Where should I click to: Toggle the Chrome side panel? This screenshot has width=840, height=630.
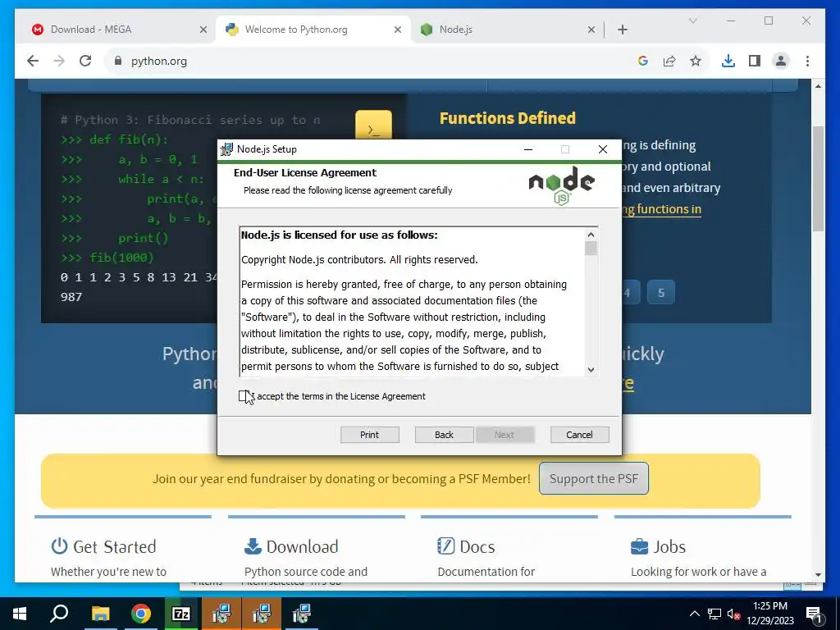click(x=755, y=61)
